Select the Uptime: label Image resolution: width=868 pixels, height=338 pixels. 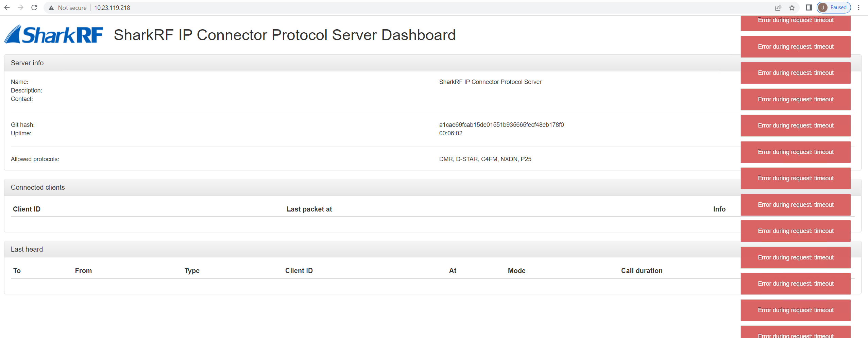(21, 133)
